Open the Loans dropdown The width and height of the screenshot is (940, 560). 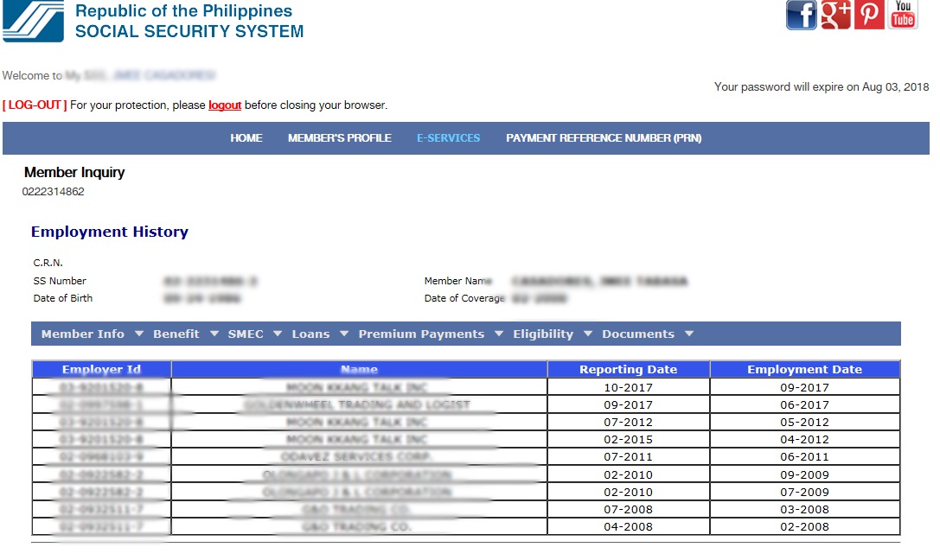(312, 334)
